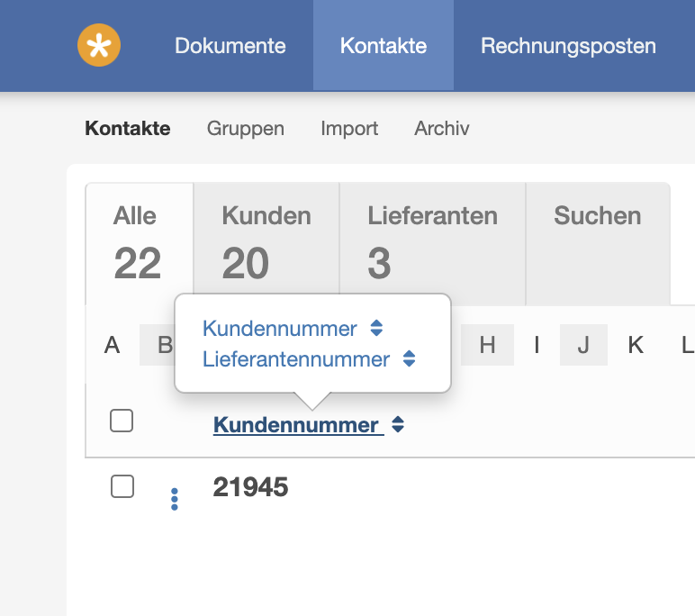Filter contacts by letter H
The height and width of the screenshot is (616, 695).
click(487, 345)
